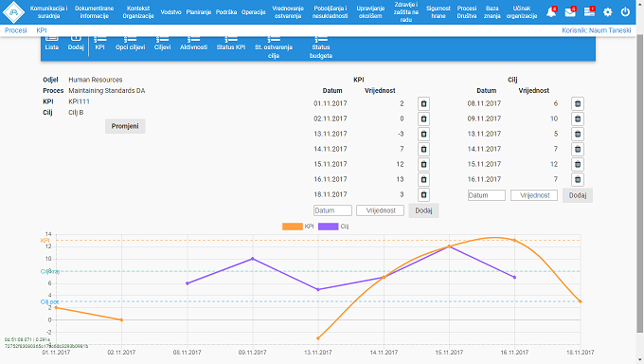
Task: Delete KPI row dated 02.11.2017
Action: [x=423, y=118]
